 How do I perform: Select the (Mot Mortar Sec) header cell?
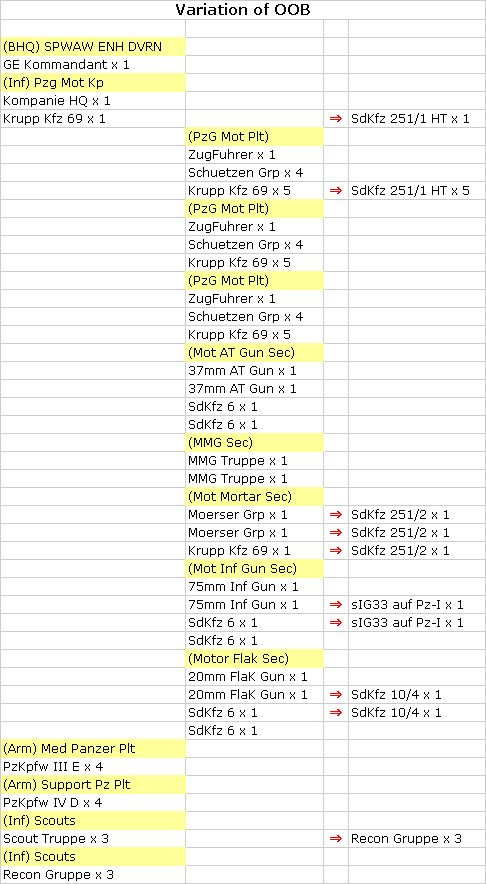255,497
